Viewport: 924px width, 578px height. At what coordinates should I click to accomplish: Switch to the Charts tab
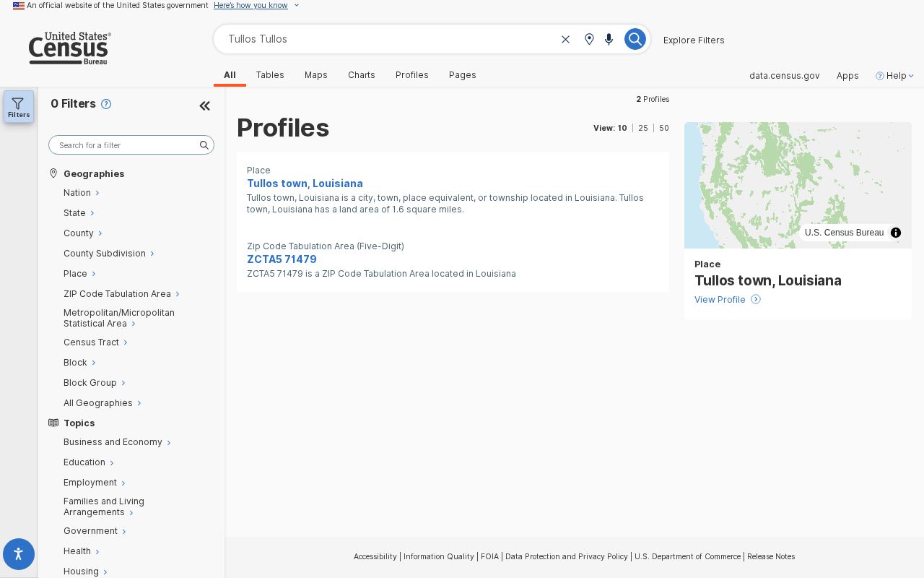coord(362,75)
